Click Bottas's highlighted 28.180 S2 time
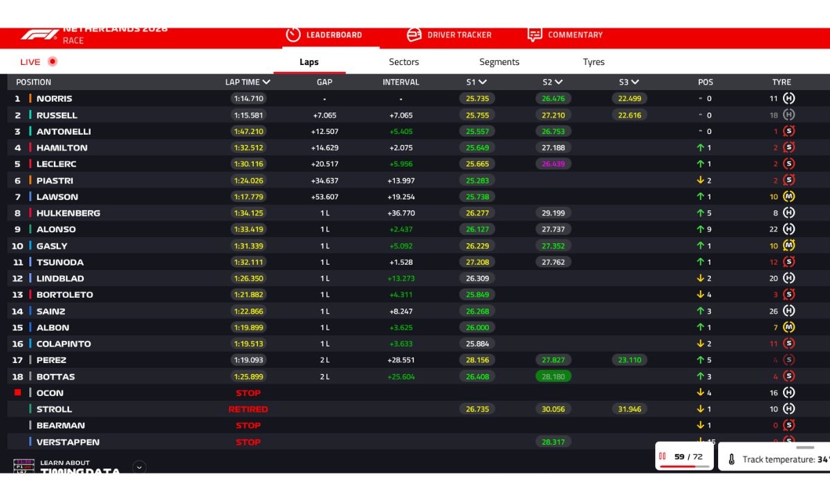 (553, 377)
